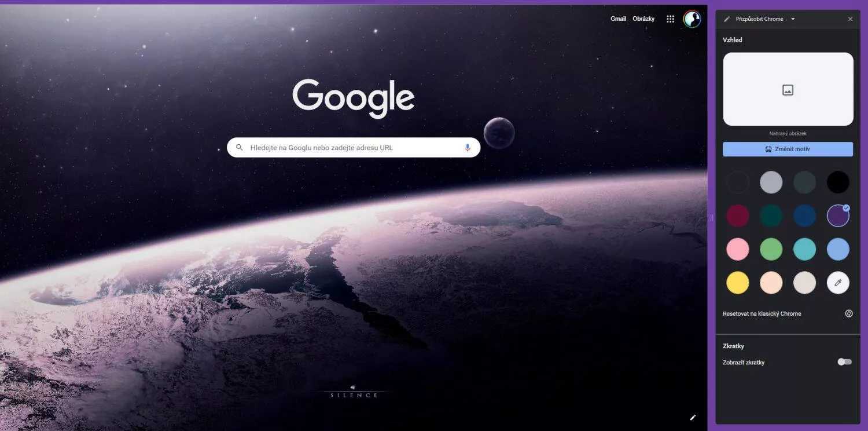The width and height of the screenshot is (868, 431).
Task: Open the custom color eyedropper picker
Action: pos(838,283)
